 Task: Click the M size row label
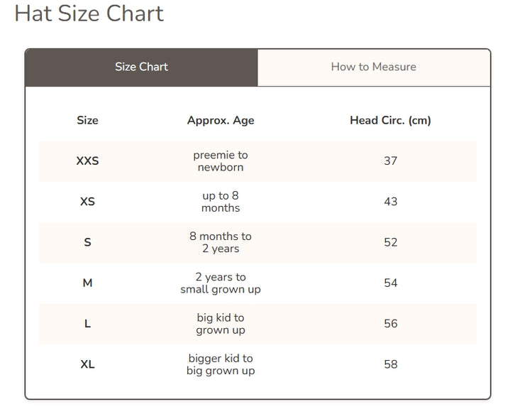click(87, 283)
